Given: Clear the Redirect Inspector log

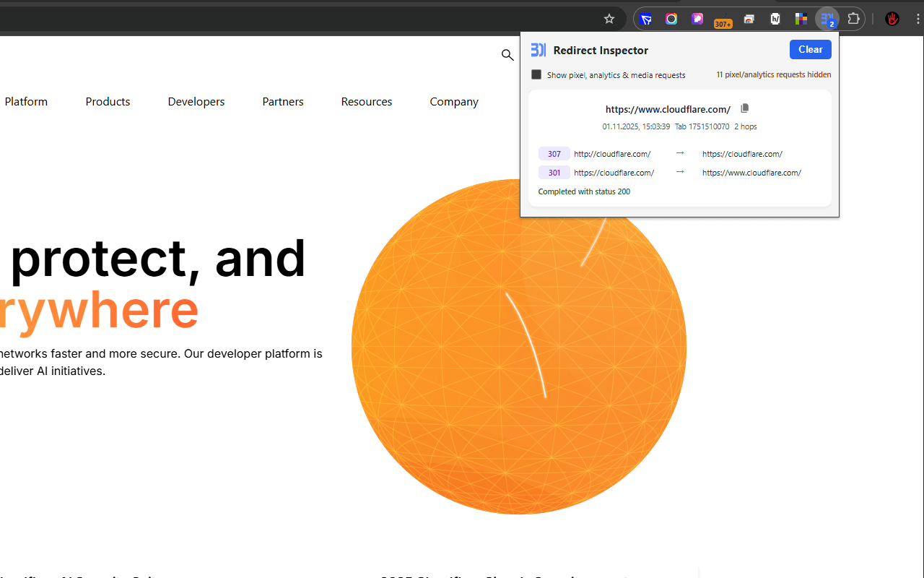Looking at the screenshot, I should tap(810, 49).
